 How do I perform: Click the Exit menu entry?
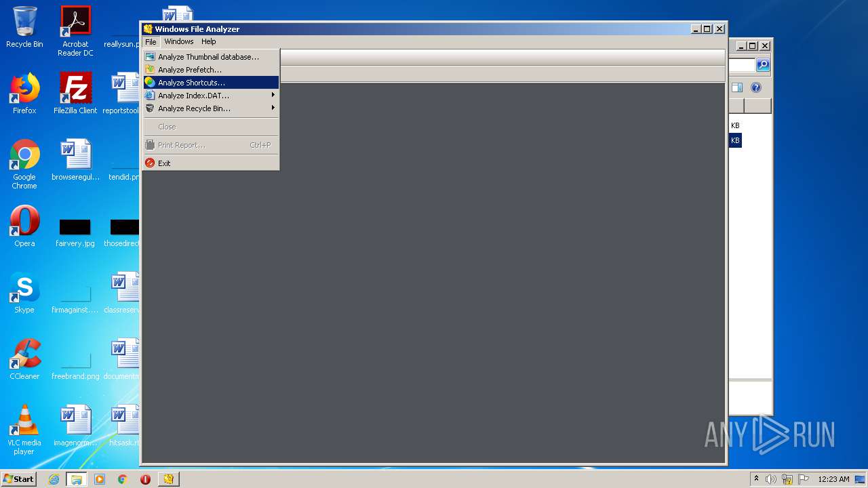click(x=211, y=163)
